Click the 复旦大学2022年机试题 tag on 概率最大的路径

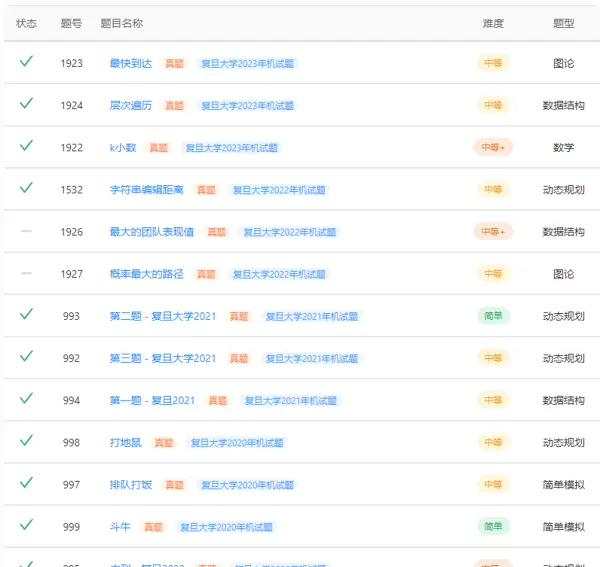coord(279,274)
